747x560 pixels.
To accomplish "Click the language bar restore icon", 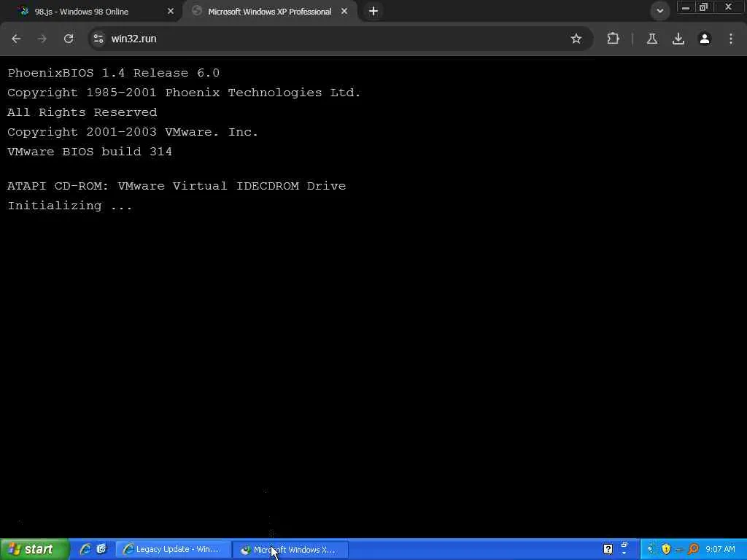I will coord(624,544).
